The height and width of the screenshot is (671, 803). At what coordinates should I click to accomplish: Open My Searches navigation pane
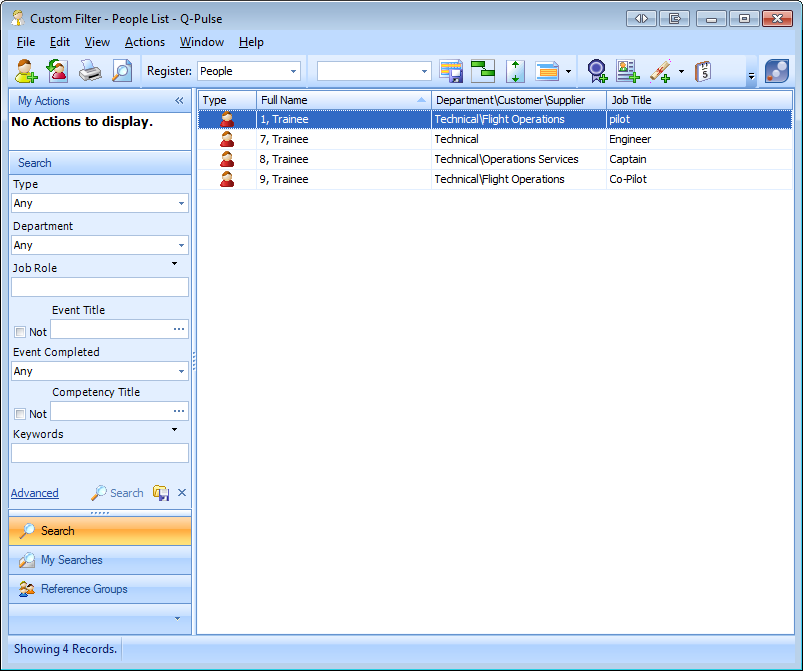pos(100,560)
